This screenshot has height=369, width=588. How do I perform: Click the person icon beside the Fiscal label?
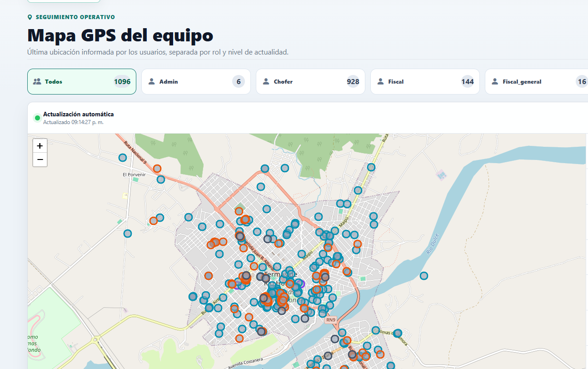tap(381, 82)
